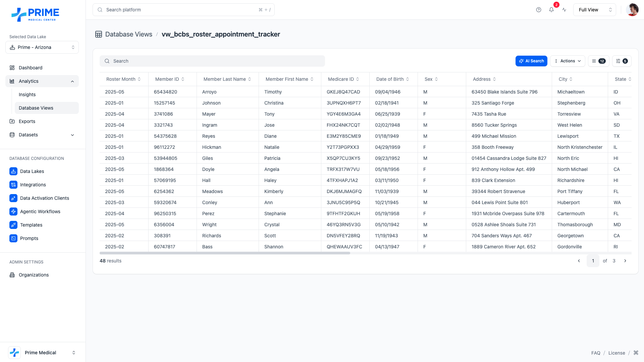644x362 pixels.
Task: Click the activity pulse icon
Action: [x=565, y=10]
